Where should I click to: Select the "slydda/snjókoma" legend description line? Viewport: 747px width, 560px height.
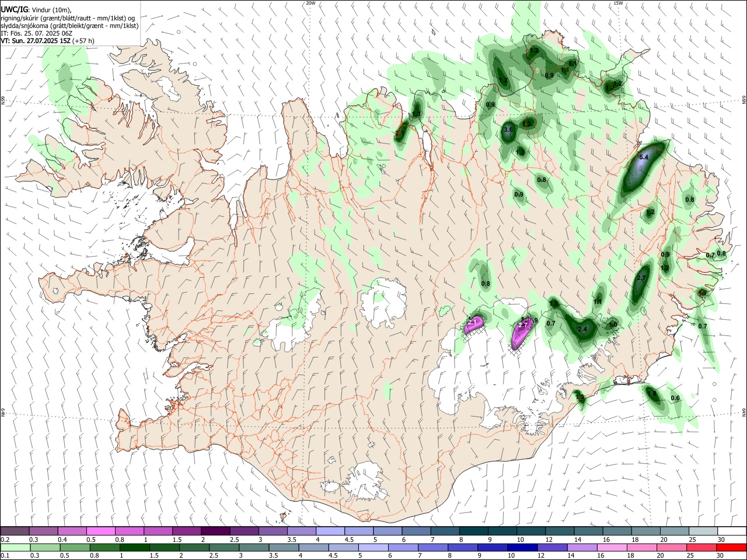pyautogui.click(x=69, y=26)
